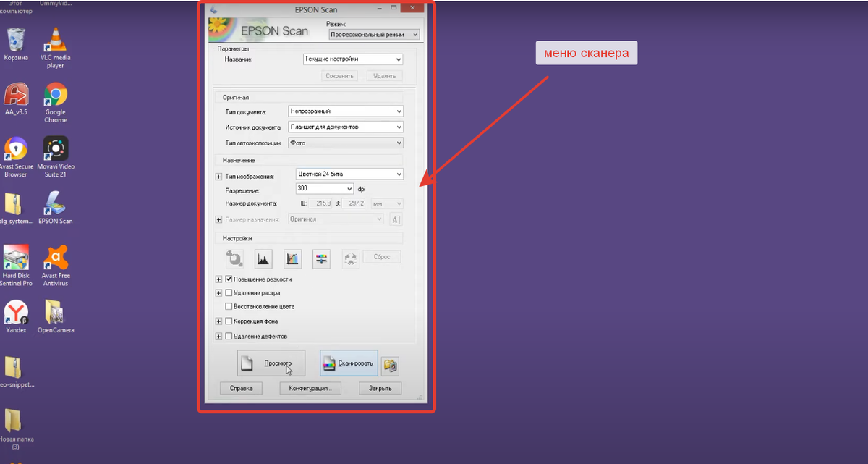This screenshot has height=464, width=868.
Task: Enable 'Удаление дефектов' checkbox
Action: click(229, 336)
